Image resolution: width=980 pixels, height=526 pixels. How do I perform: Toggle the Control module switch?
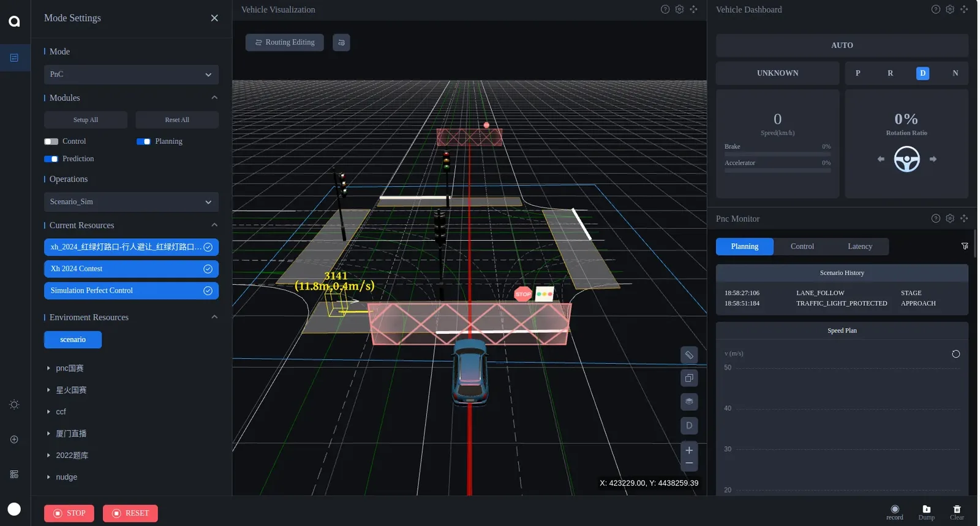tap(51, 141)
